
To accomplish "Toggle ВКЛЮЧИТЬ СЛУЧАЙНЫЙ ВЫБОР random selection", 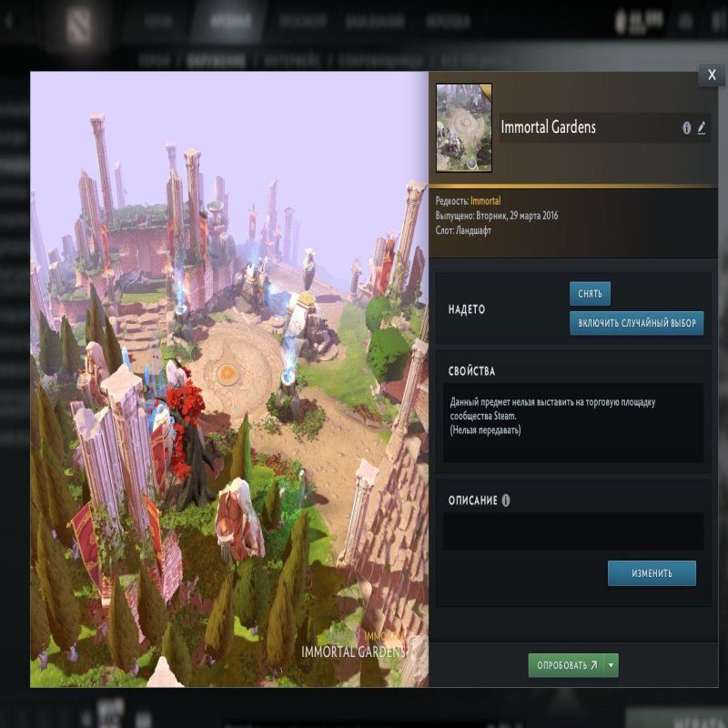I will 636,323.
